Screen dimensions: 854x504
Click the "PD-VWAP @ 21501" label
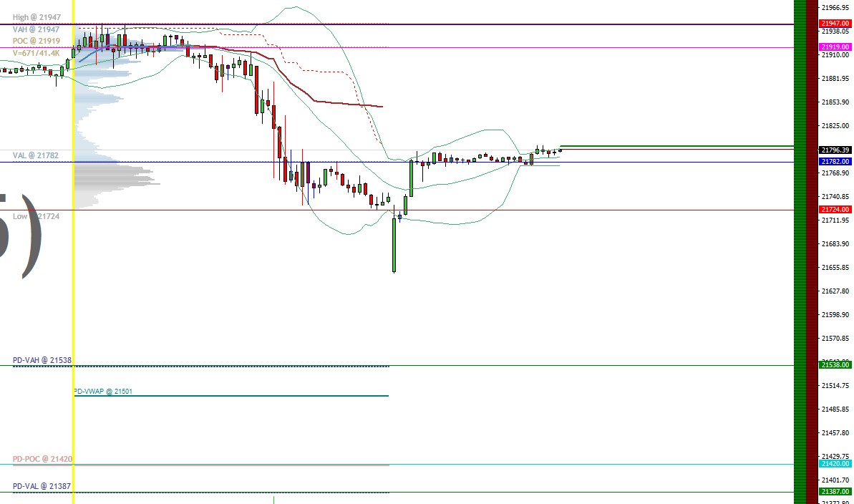(x=104, y=392)
